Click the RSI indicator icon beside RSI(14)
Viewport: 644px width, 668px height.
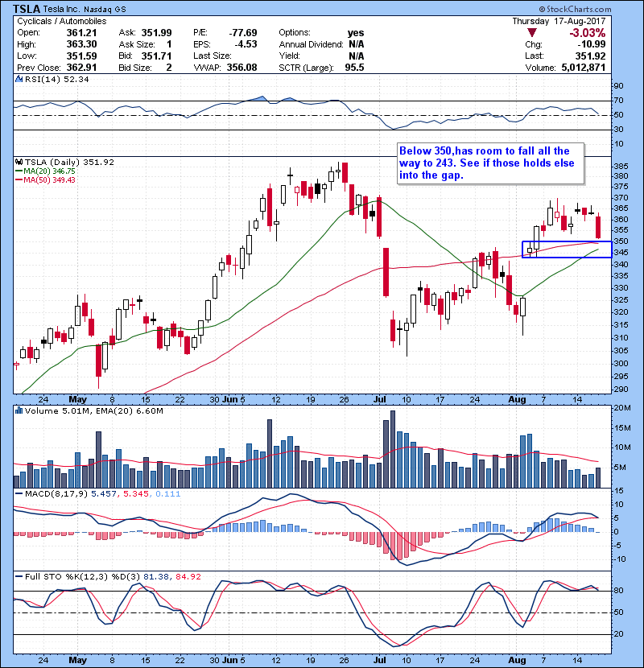tap(19, 79)
